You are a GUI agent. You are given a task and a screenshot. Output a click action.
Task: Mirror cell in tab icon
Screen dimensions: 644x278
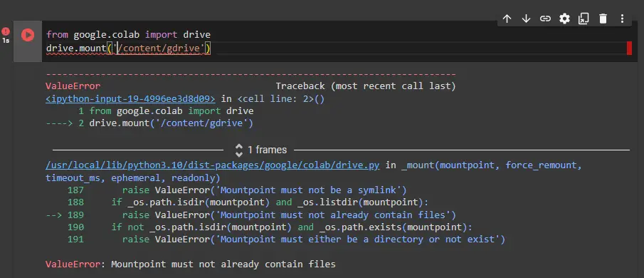(x=584, y=19)
